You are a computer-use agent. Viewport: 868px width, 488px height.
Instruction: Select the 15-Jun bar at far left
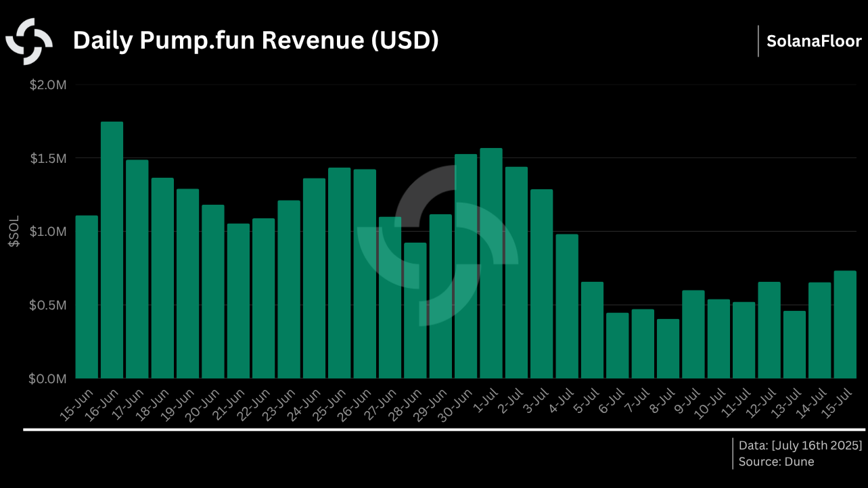[x=87, y=297]
